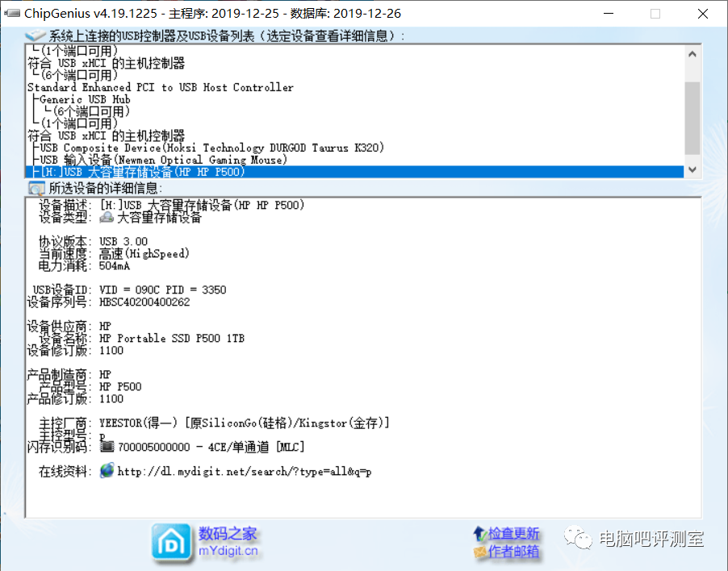Click the serial number HBSC40200400262
Viewport: 728px width, 571px height.
point(144,302)
